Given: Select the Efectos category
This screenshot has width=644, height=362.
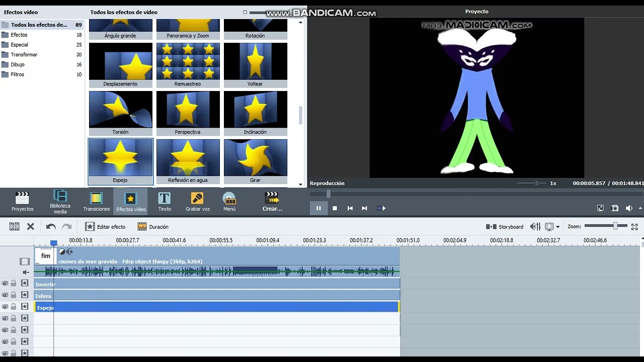Looking at the screenshot, I should coord(42,35).
